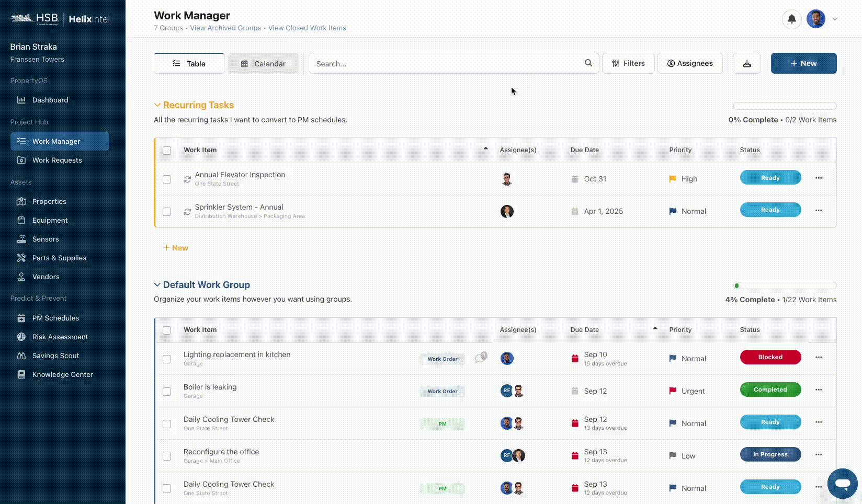The image size is (862, 504).
Task: Check the Boiler is leaking checkbox
Action: click(167, 392)
